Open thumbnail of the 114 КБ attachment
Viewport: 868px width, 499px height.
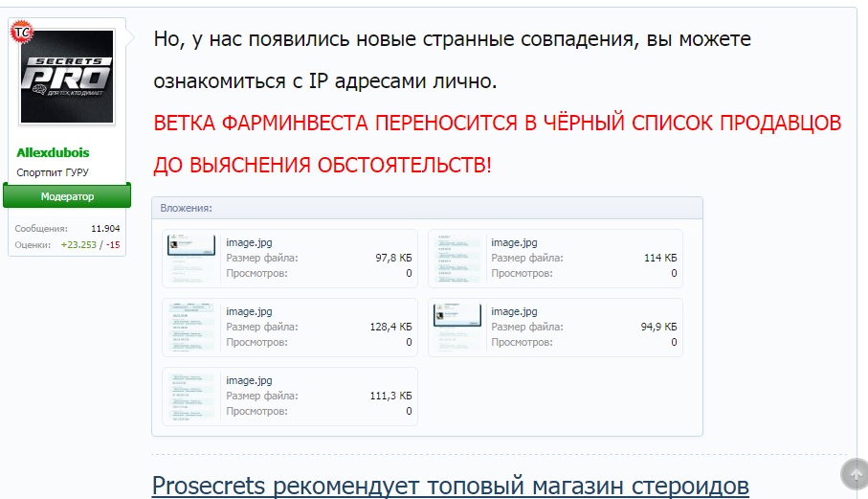(x=456, y=259)
